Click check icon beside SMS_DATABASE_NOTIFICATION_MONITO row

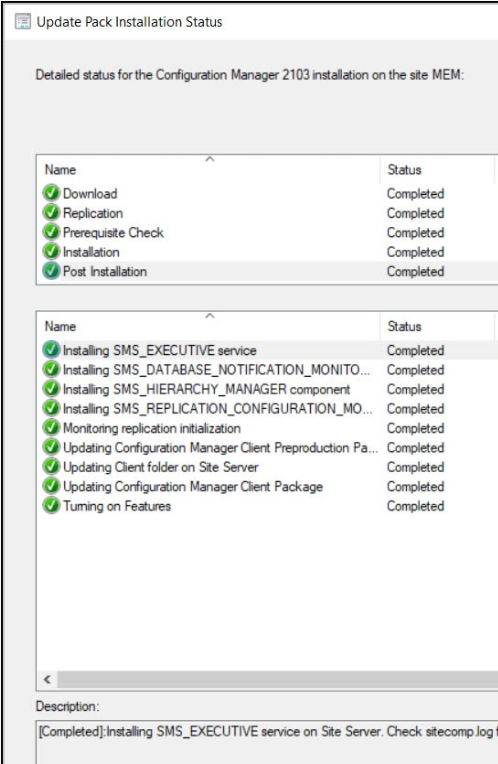pyautogui.click(x=51, y=370)
